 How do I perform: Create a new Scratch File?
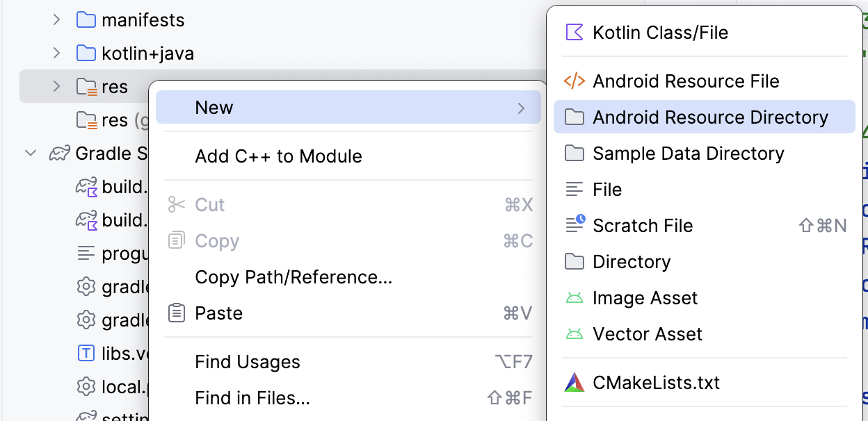coord(642,225)
